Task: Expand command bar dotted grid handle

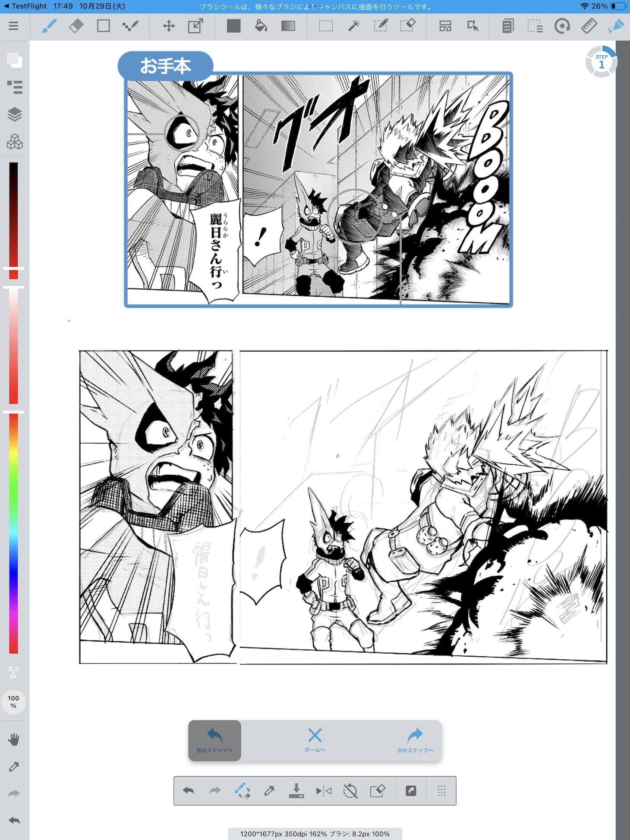Action: pos(441,791)
